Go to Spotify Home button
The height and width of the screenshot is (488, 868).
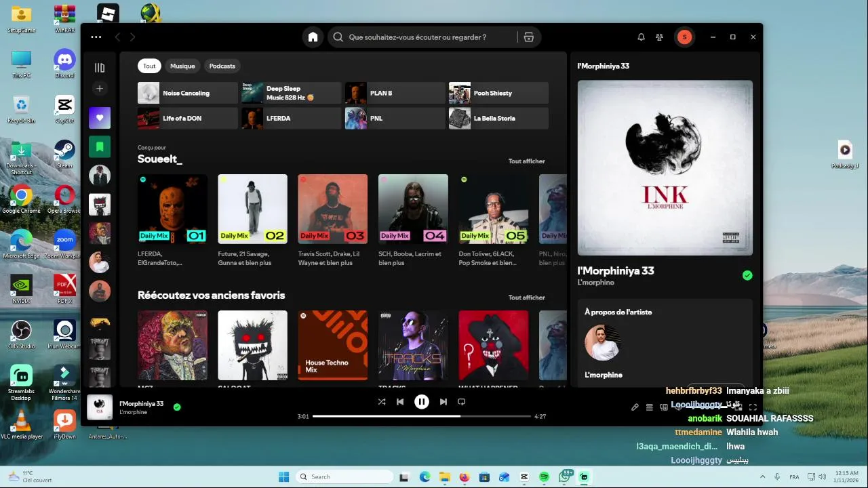pos(313,37)
